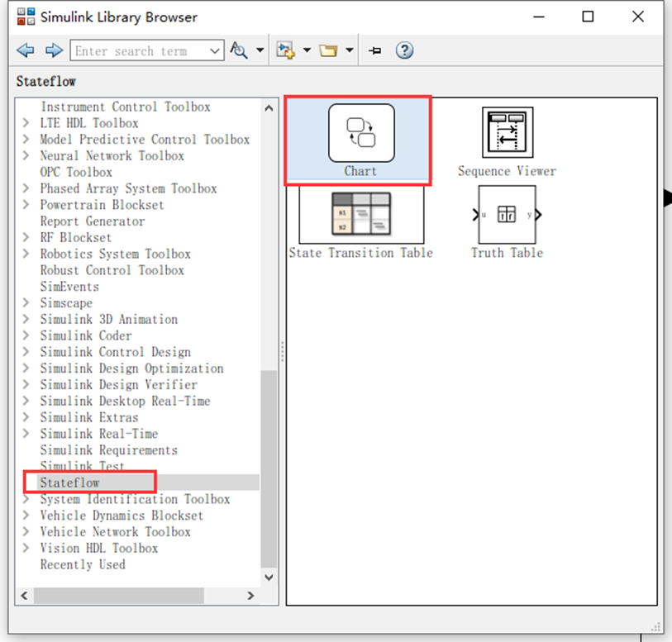Click 'Sequence Viewer' block label

(507, 171)
